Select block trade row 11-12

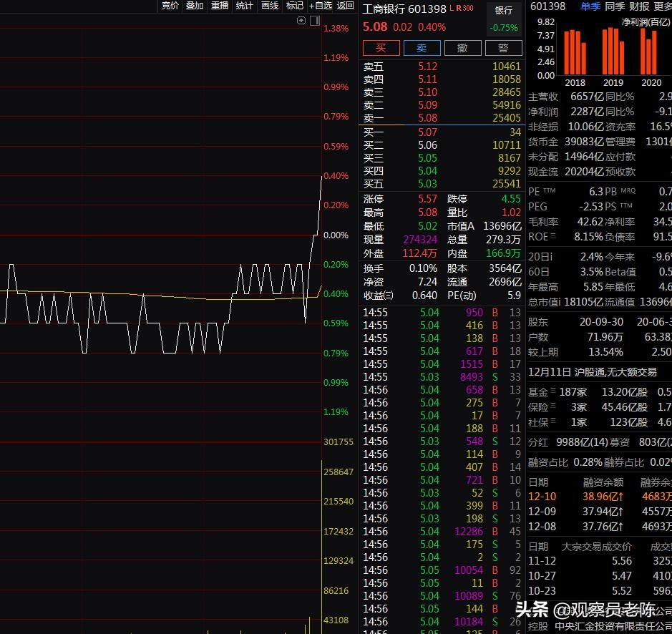(x=600, y=561)
